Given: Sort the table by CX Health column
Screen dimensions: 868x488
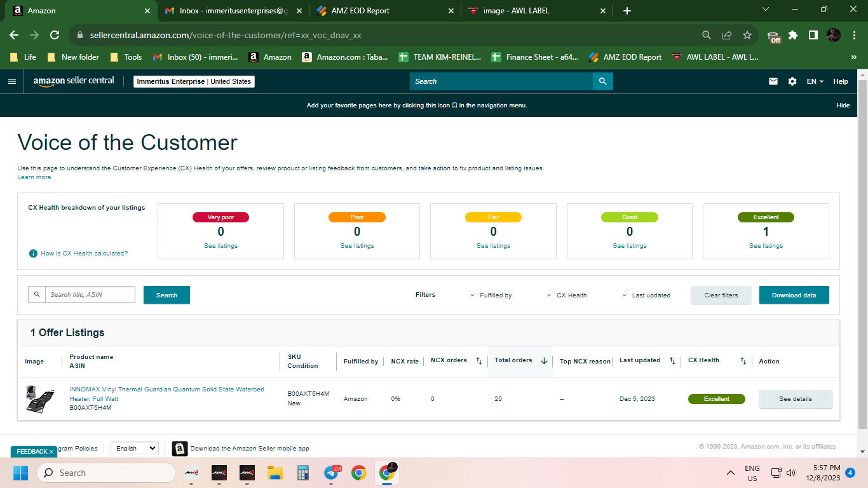Looking at the screenshot, I should pyautogui.click(x=743, y=361).
